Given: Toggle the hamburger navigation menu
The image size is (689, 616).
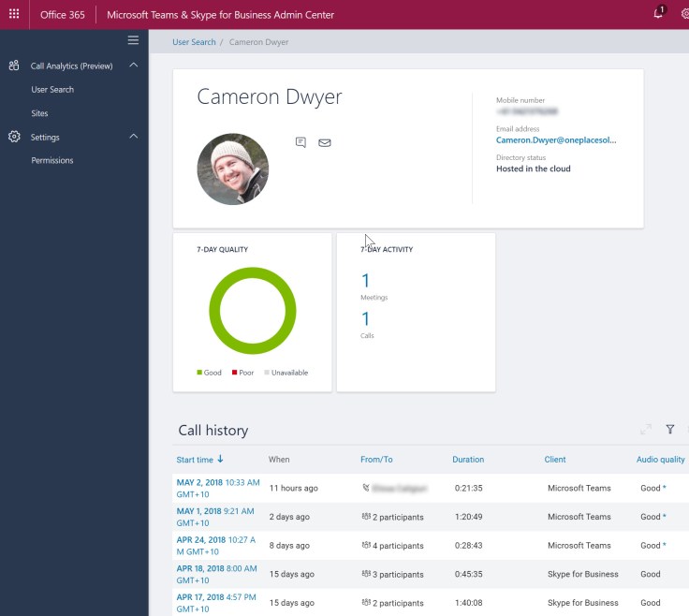Looking at the screenshot, I should (133, 40).
